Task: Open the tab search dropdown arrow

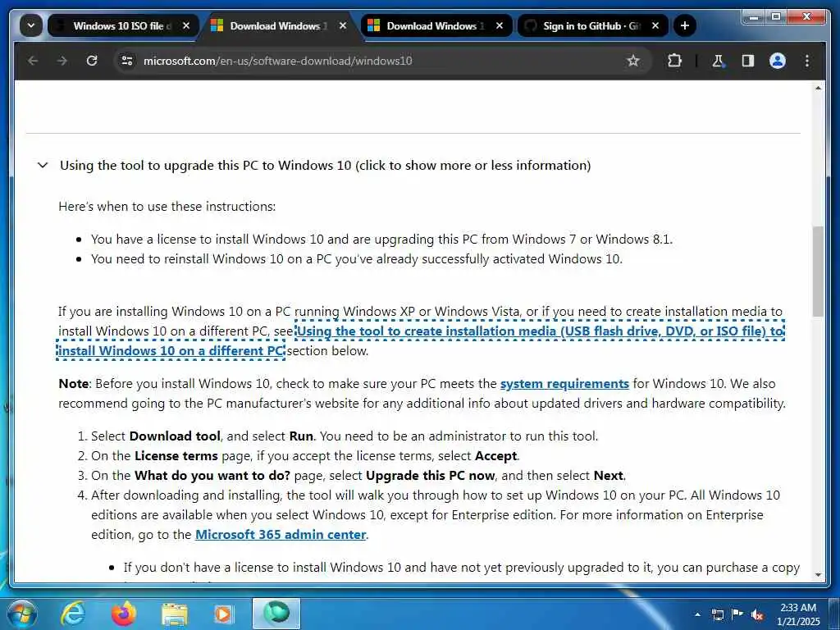Action: [x=31, y=25]
